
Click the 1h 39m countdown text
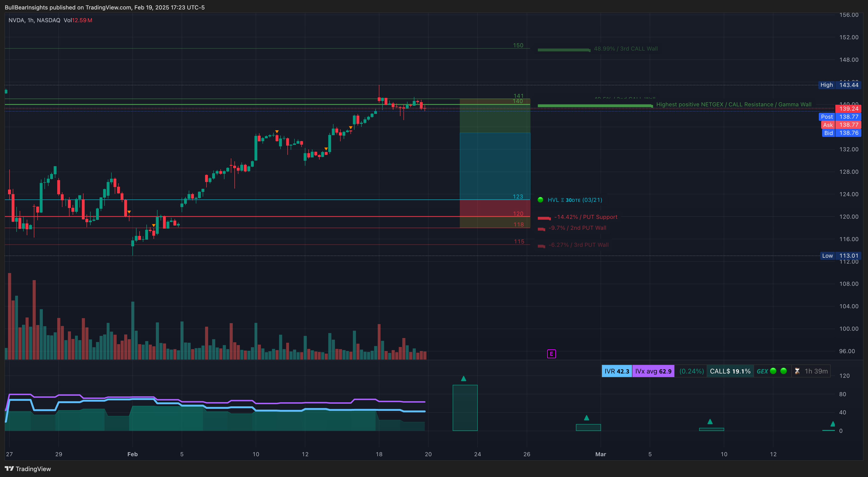point(816,371)
